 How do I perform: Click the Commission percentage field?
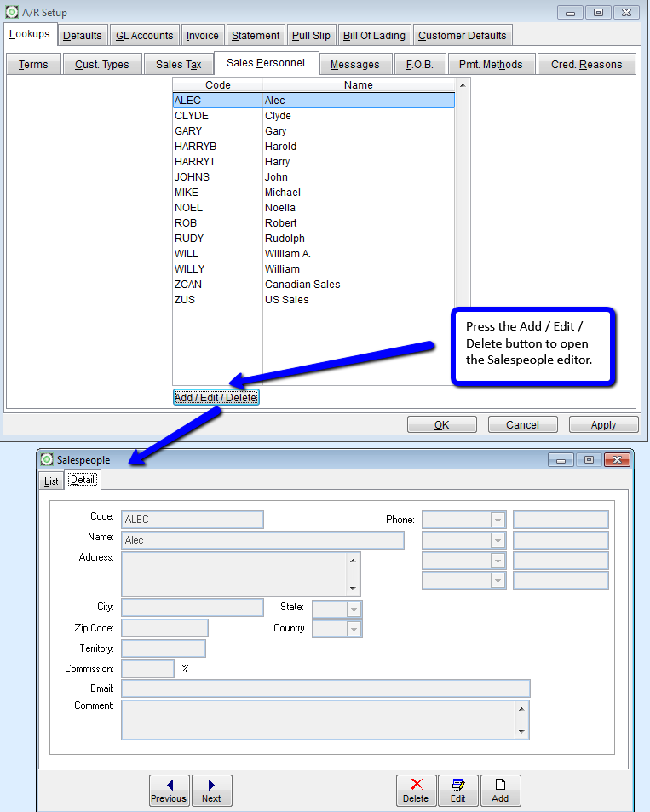[x=147, y=670]
